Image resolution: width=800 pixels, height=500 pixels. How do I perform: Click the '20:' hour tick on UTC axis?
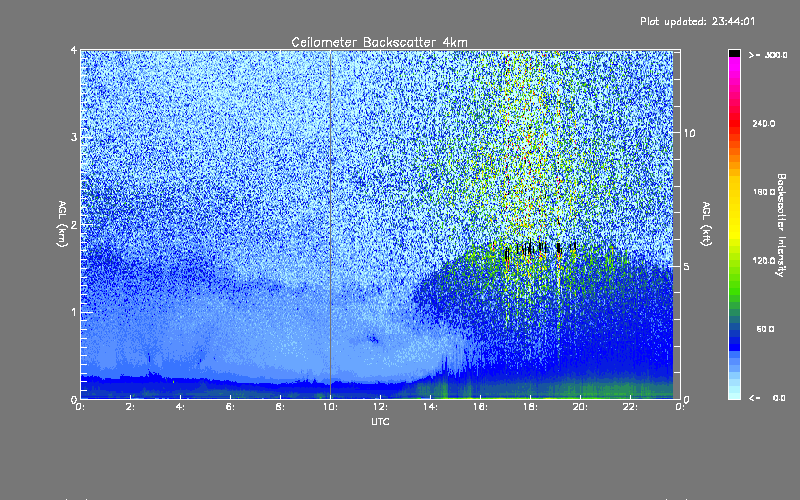(580, 407)
